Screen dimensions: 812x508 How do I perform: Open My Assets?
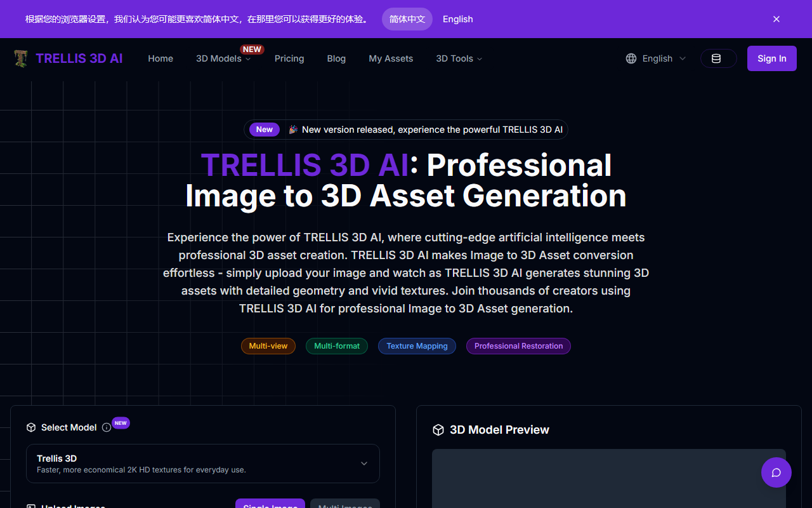391,58
